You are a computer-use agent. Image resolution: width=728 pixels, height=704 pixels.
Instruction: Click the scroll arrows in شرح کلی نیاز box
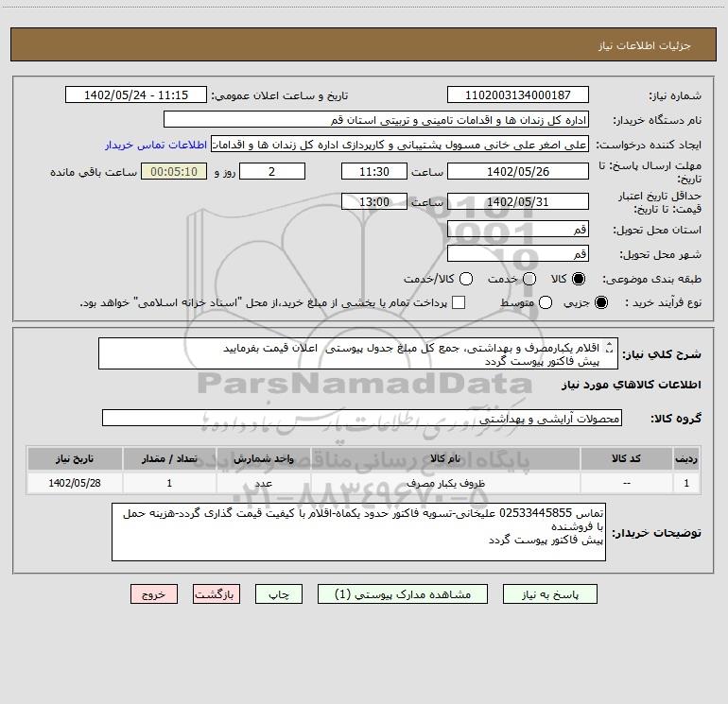point(610,348)
